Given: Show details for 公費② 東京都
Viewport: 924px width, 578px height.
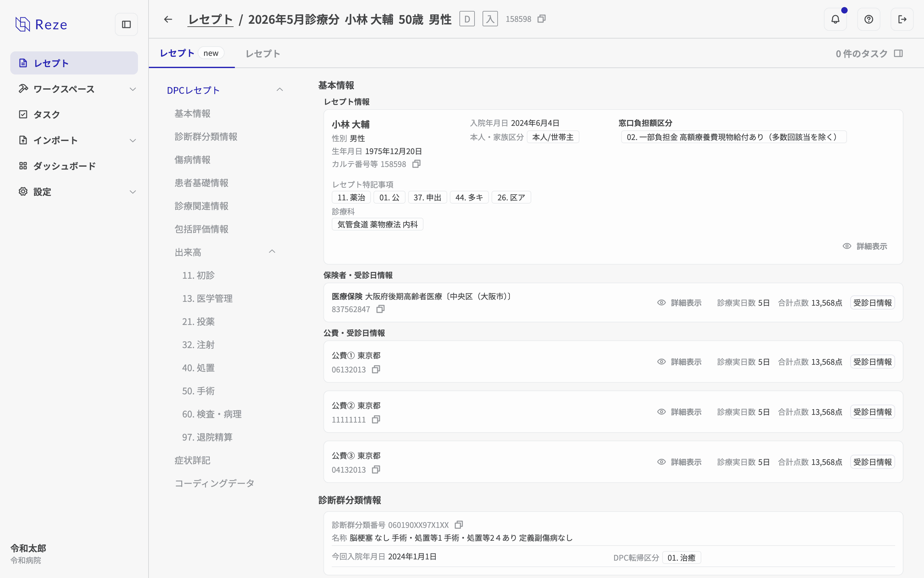Looking at the screenshot, I should pyautogui.click(x=679, y=412).
